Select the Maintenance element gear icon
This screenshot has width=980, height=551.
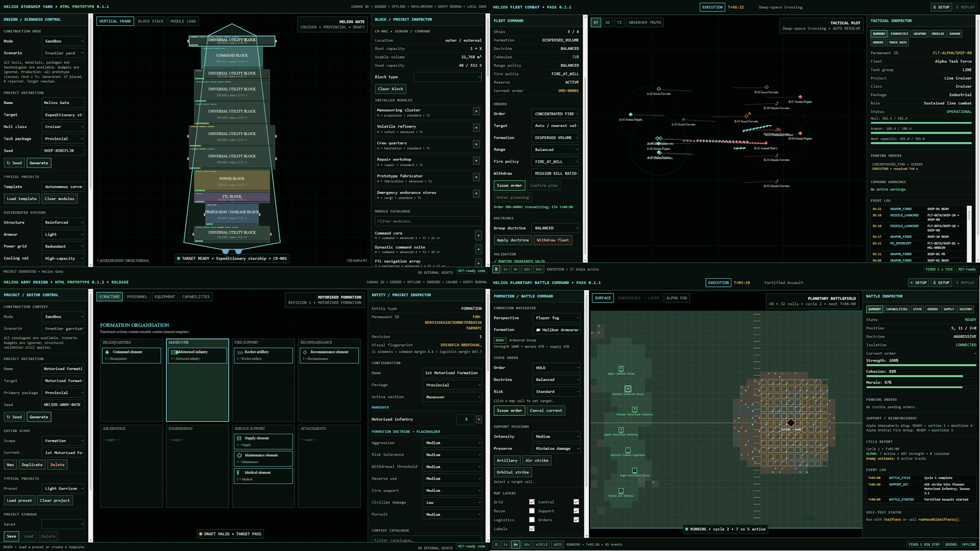pyautogui.click(x=239, y=455)
